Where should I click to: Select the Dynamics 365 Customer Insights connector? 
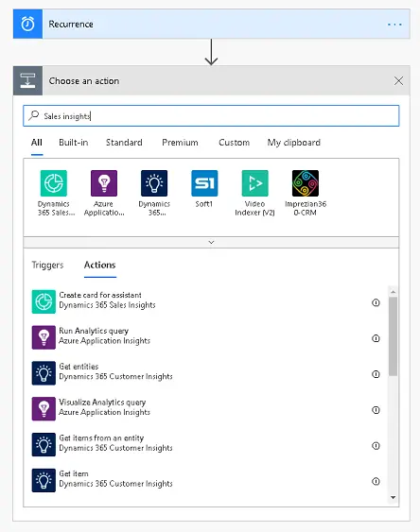click(154, 193)
